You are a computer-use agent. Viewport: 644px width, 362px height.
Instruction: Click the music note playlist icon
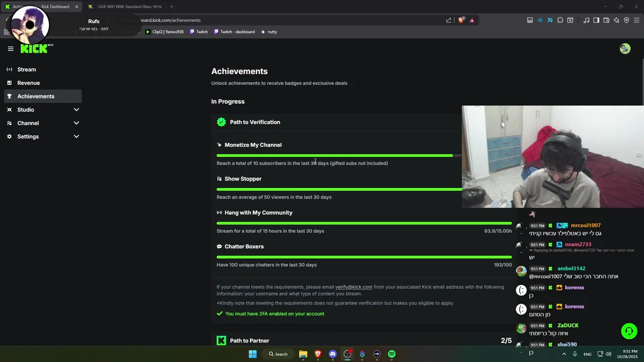coord(586,20)
